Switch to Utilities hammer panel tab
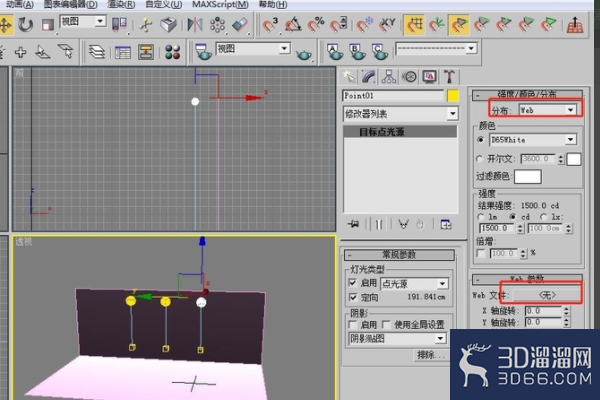The width and height of the screenshot is (600, 400). tap(450, 77)
